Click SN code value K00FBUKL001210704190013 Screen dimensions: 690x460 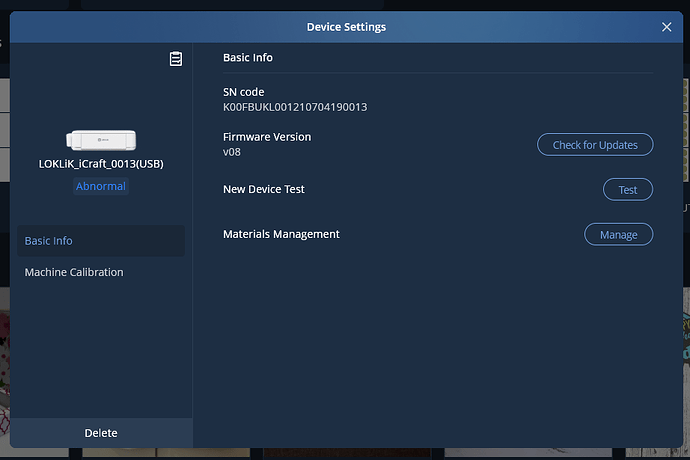[x=295, y=107]
